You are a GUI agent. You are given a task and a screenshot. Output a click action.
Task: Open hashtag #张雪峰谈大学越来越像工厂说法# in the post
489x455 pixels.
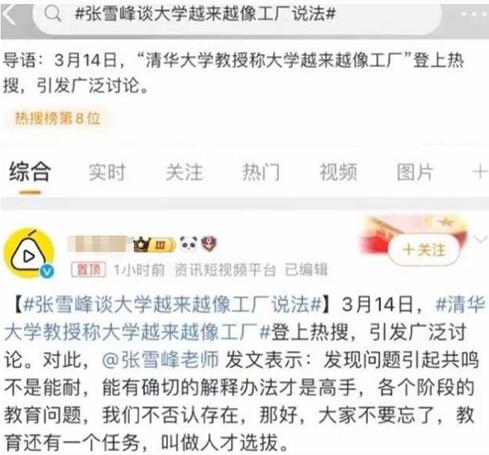tap(173, 305)
